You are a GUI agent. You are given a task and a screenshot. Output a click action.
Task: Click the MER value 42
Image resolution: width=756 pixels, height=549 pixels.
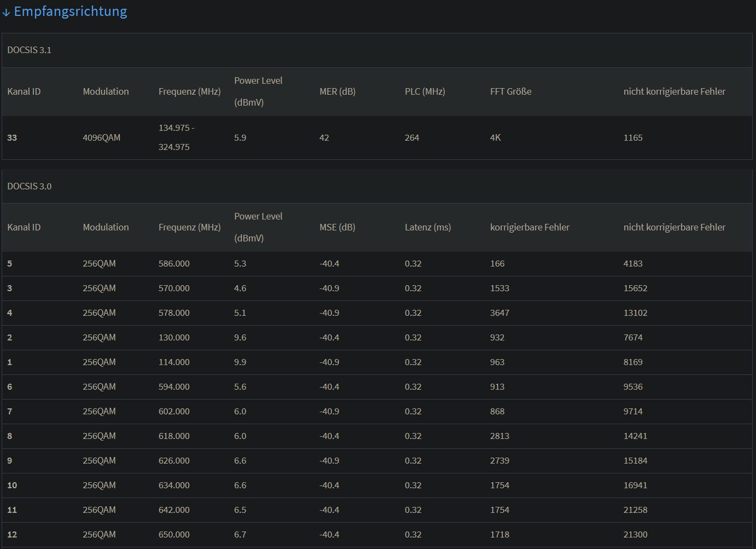(x=324, y=137)
